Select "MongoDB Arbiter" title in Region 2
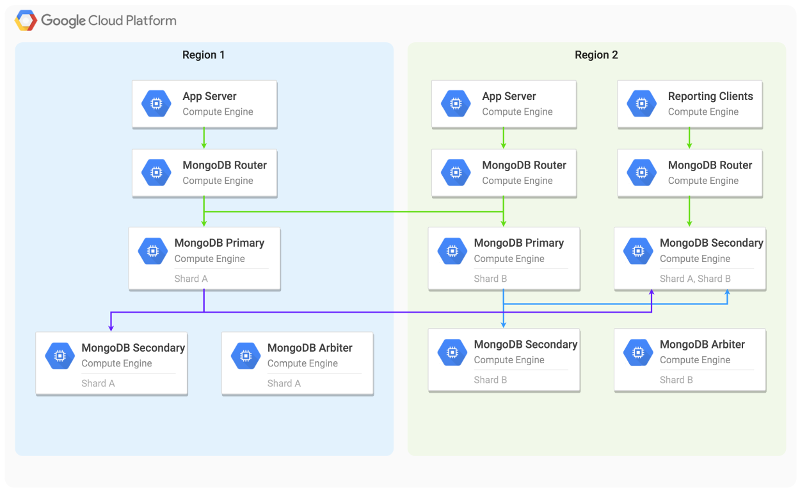800x492 pixels. [x=702, y=345]
